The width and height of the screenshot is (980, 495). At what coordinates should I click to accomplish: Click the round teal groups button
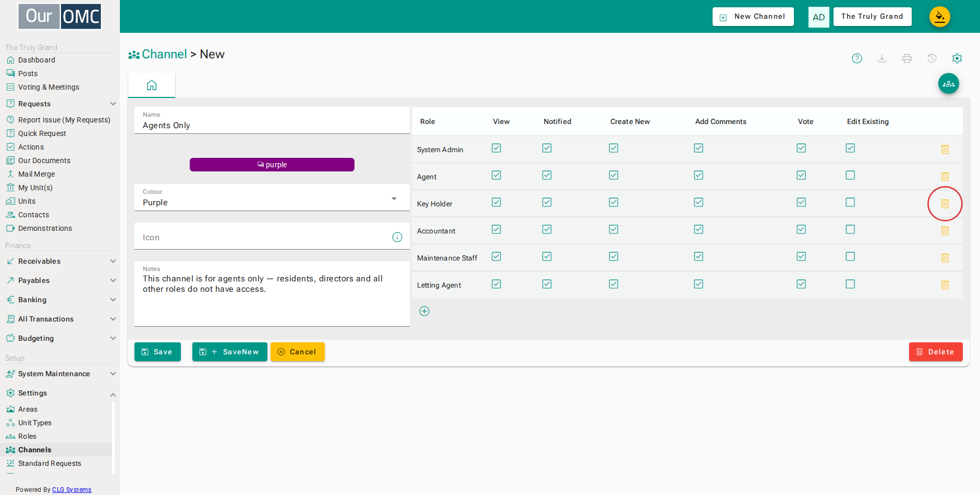[x=949, y=83]
